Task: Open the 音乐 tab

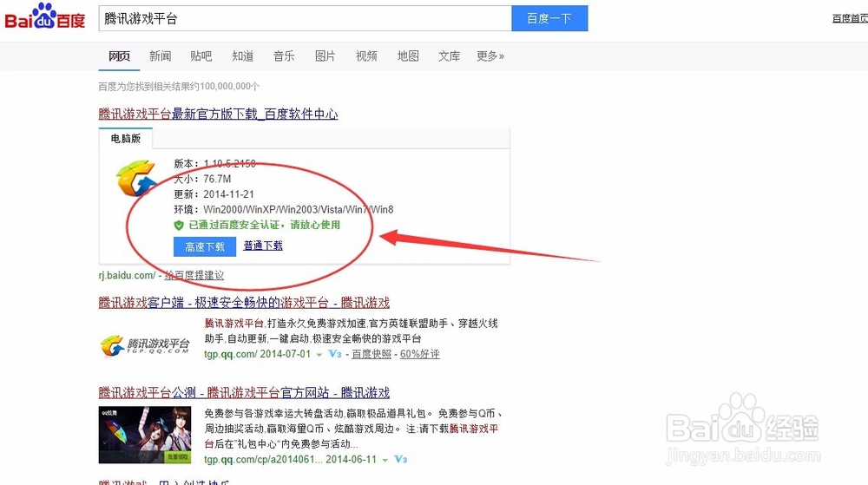Action: 284,56
